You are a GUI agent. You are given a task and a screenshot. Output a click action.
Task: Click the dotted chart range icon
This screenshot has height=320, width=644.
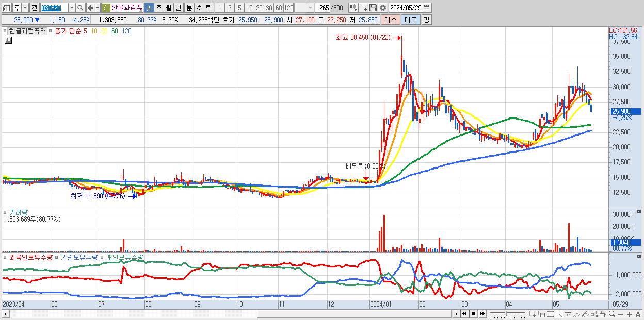tap(550, 314)
